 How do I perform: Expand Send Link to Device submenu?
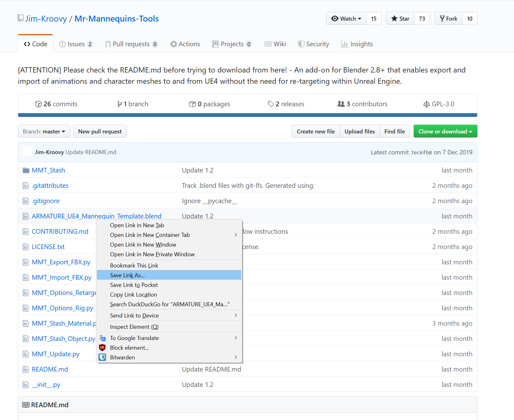coord(236,315)
